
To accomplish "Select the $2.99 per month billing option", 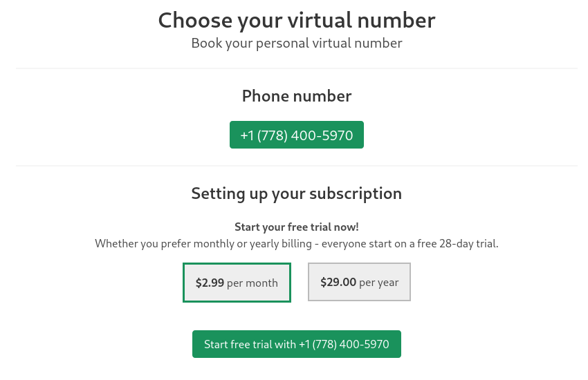I will click(237, 283).
